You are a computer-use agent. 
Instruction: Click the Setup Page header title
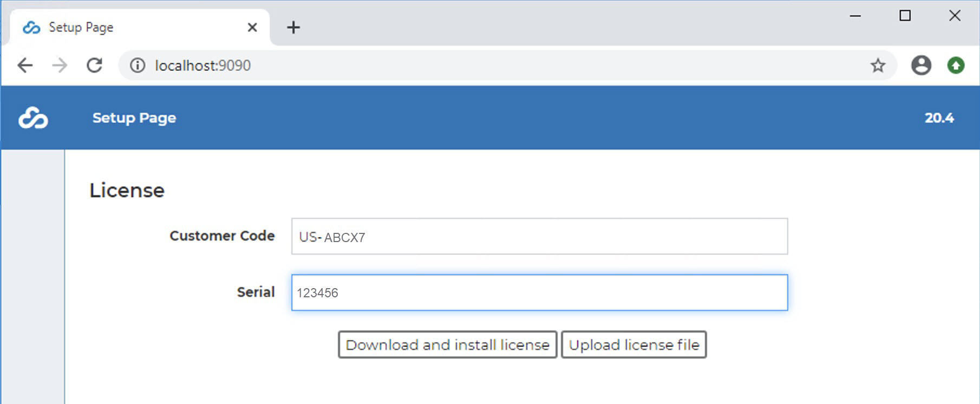tap(134, 118)
